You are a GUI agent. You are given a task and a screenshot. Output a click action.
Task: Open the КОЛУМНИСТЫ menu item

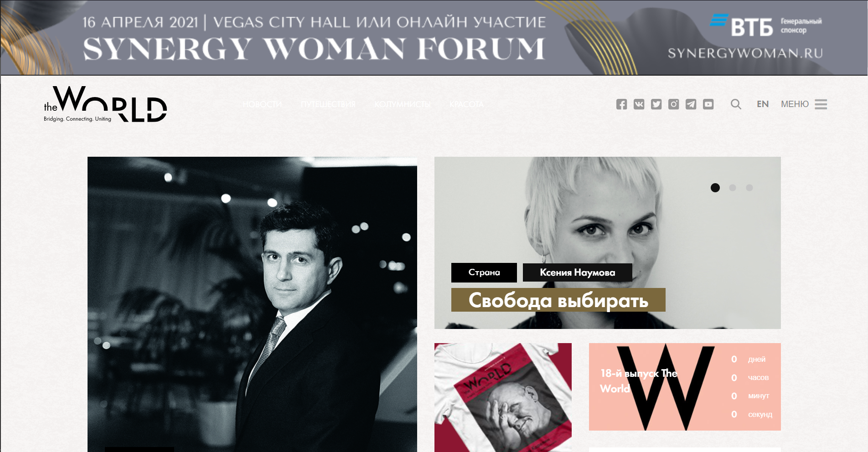pyautogui.click(x=403, y=104)
